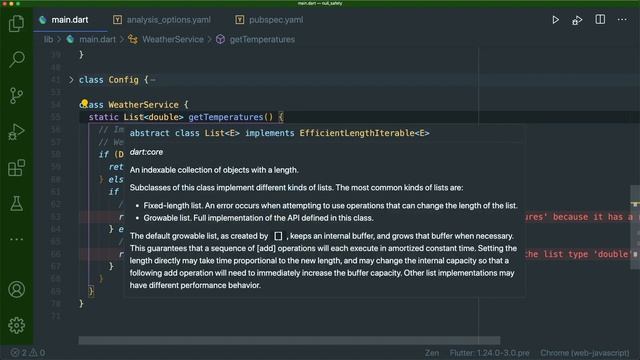
Task: Open the Run and Debug view
Action: click(x=16, y=132)
